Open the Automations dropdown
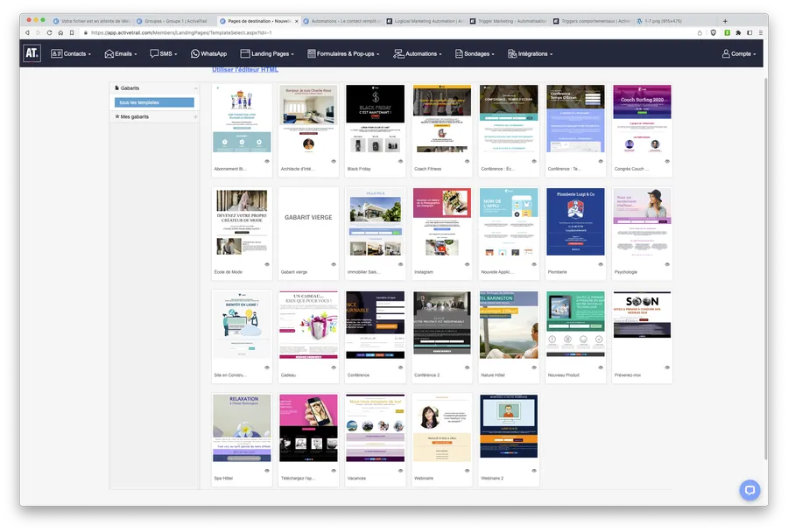 point(418,53)
